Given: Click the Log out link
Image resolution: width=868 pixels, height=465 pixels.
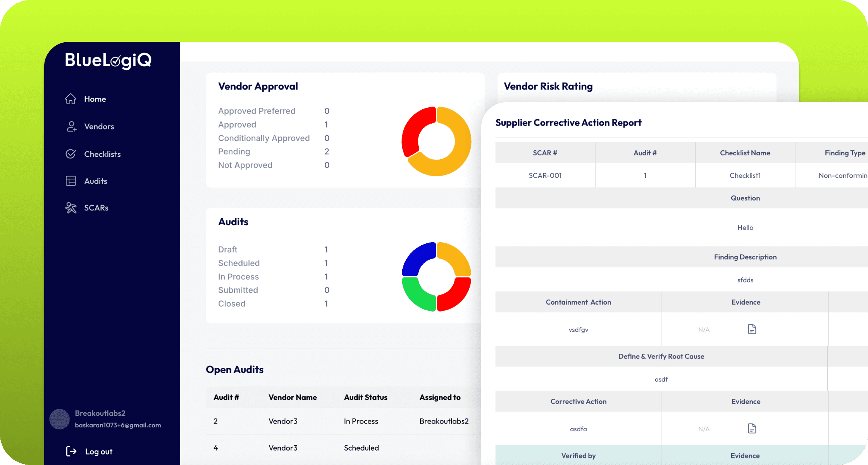Looking at the screenshot, I should click(x=99, y=451).
